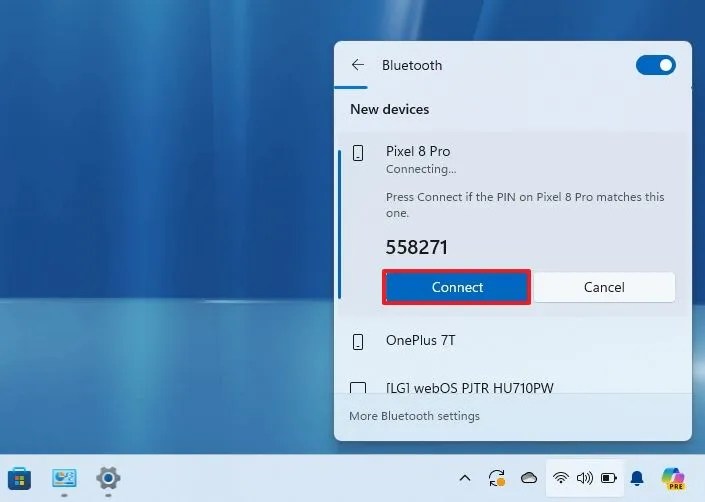
Task: Click the LG webOS device icon
Action: (358, 387)
